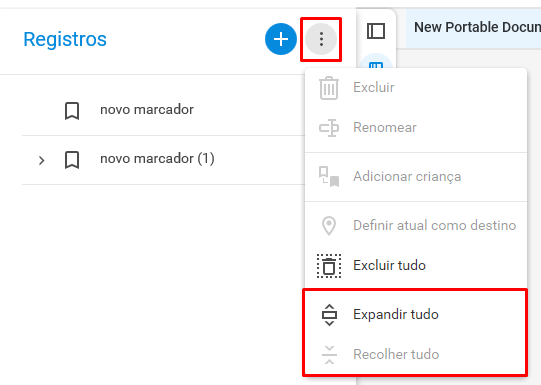This screenshot has width=541, height=385.
Task: Expand the novo marcador (1) chevron
Action: (41, 160)
